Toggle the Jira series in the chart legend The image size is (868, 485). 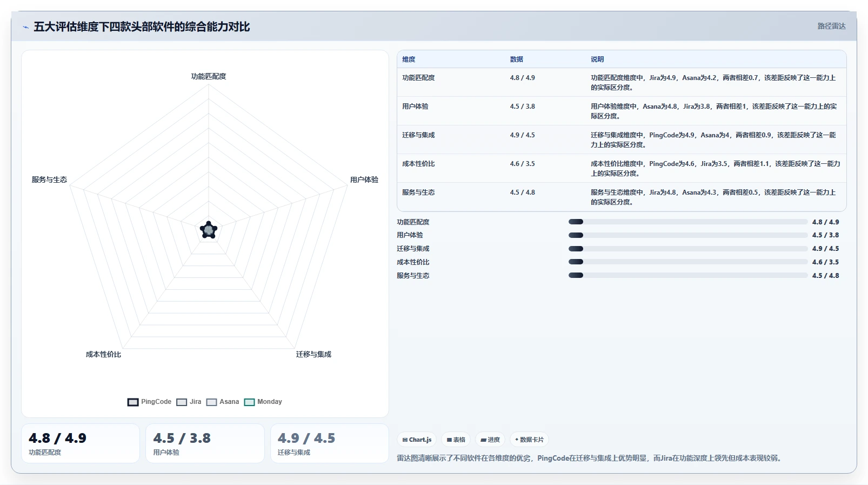(x=189, y=402)
